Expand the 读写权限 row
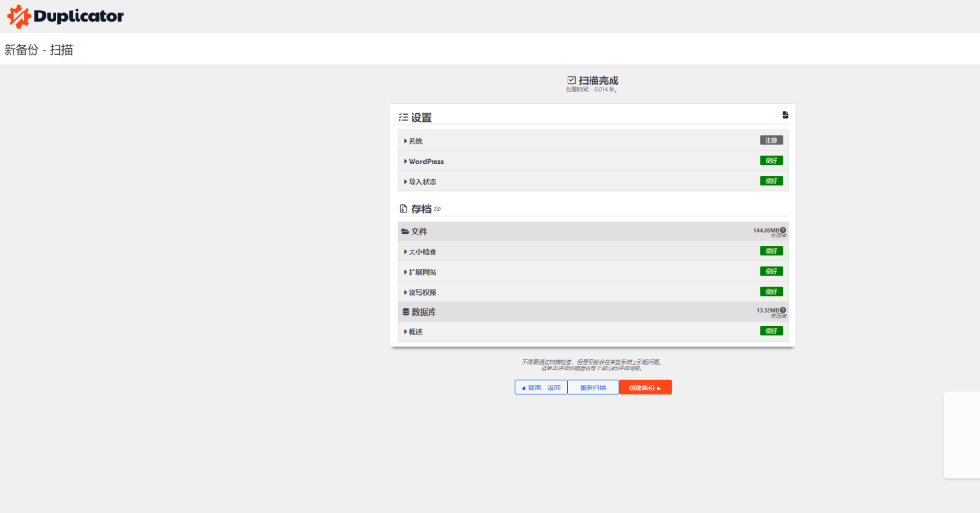Screen dimensions: 980x513 click(x=592, y=292)
